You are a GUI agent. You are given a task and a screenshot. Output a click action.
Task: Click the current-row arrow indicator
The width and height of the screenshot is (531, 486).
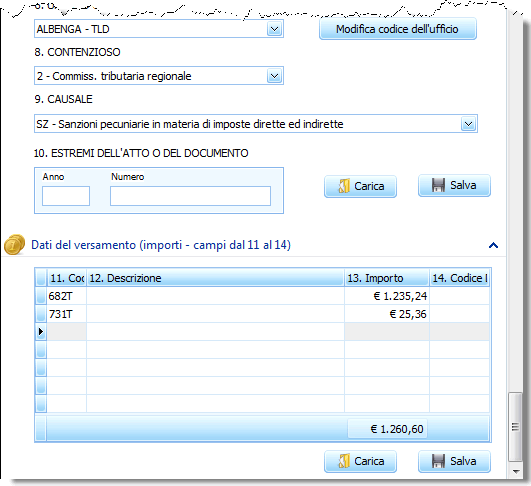[41, 332]
